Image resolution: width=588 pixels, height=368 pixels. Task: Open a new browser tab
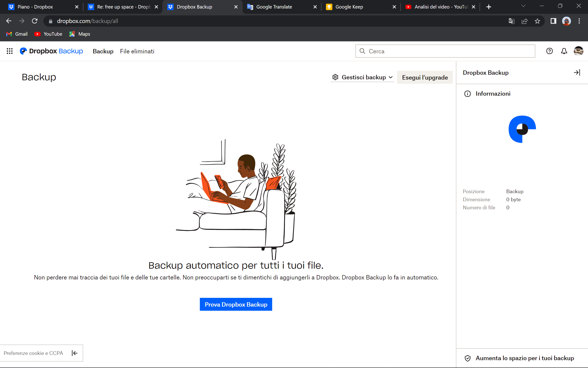pos(489,7)
